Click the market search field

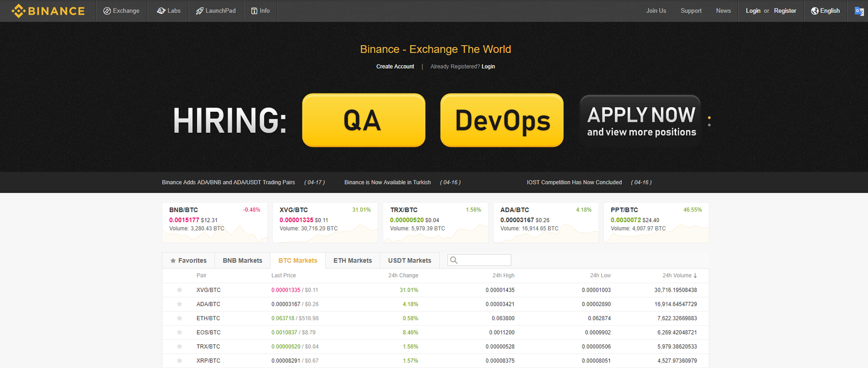479,260
